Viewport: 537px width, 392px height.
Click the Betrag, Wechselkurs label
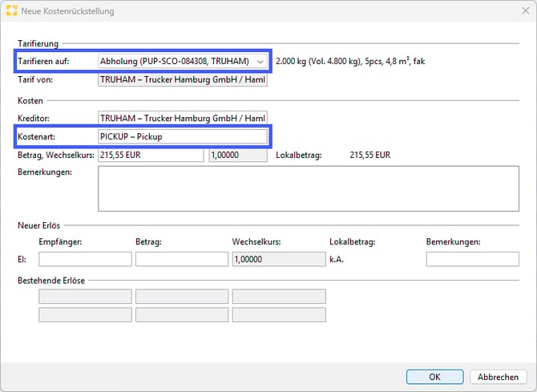point(56,156)
